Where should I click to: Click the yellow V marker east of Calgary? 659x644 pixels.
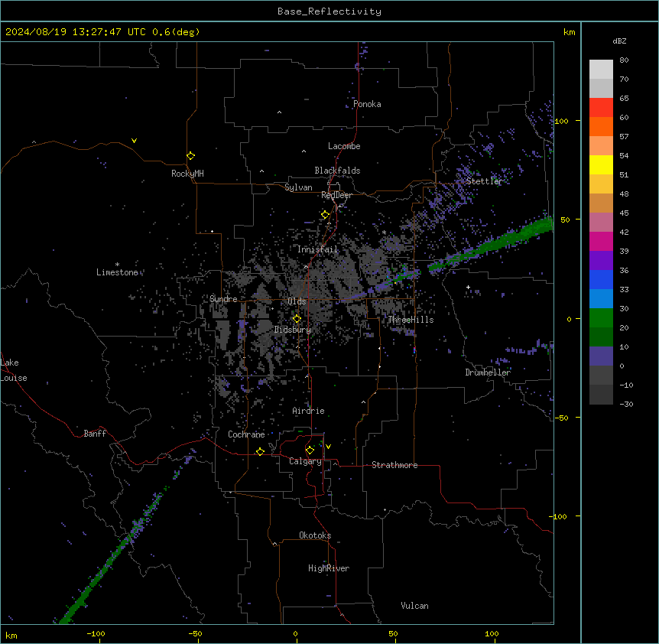(328, 447)
